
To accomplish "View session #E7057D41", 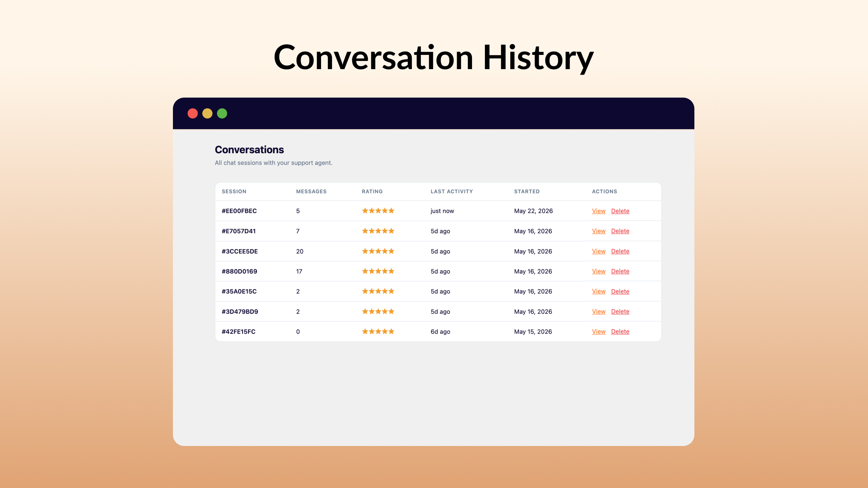I will point(598,231).
